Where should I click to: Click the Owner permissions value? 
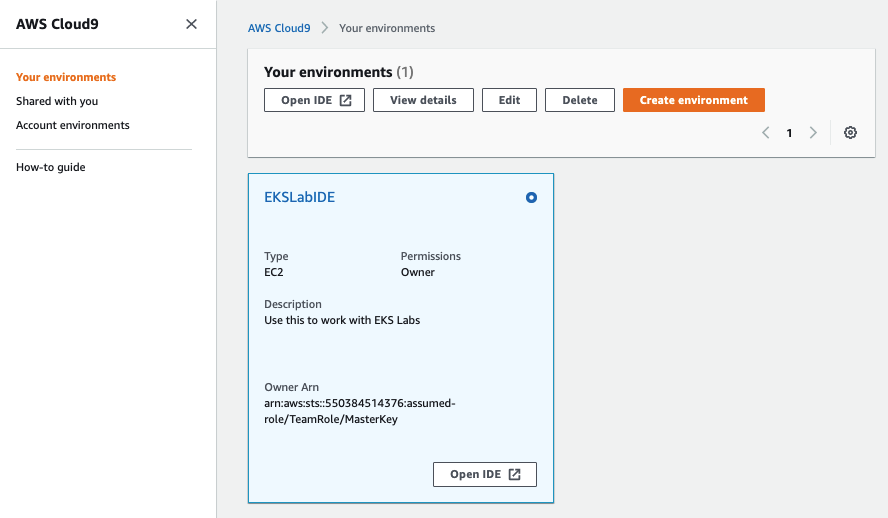418,272
